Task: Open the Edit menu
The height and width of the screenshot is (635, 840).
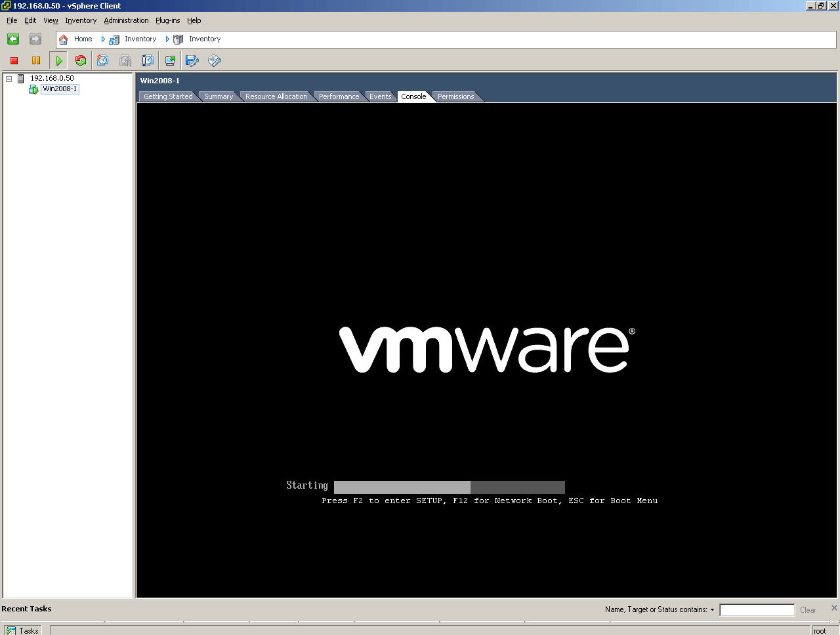Action: click(30, 20)
